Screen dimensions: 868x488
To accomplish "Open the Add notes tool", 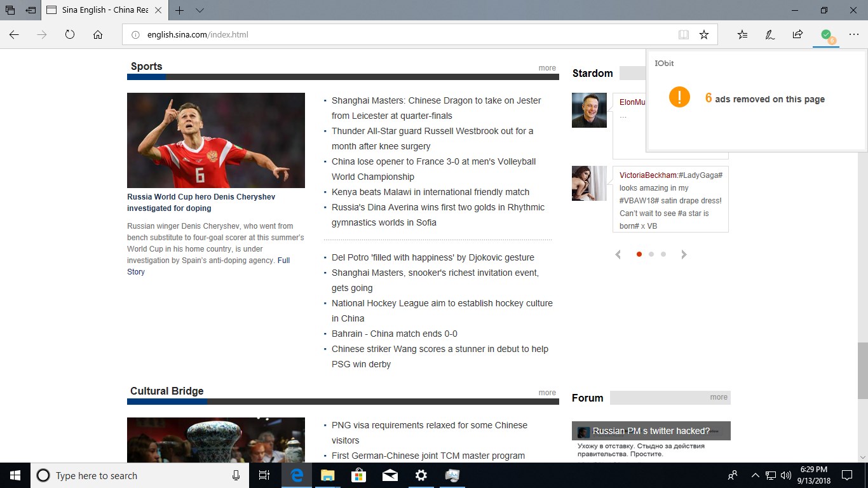I will point(770,35).
